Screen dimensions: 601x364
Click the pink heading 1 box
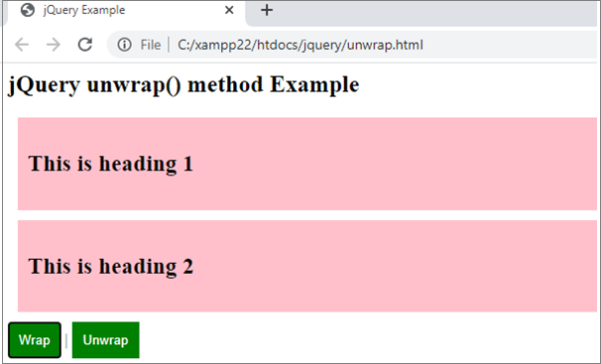click(x=307, y=164)
